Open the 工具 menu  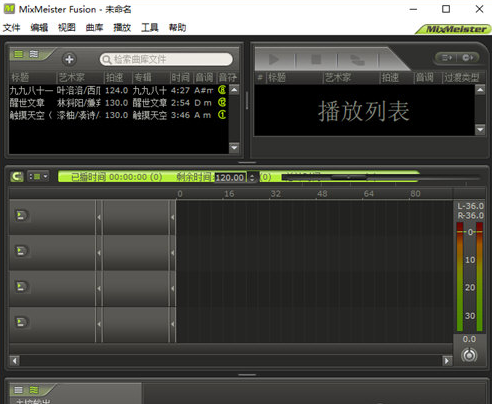tap(150, 27)
